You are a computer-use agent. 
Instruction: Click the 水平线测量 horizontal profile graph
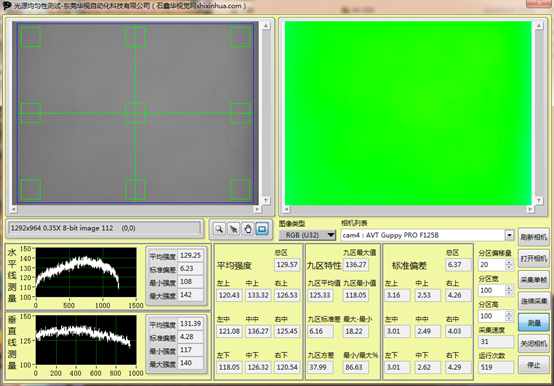point(86,272)
